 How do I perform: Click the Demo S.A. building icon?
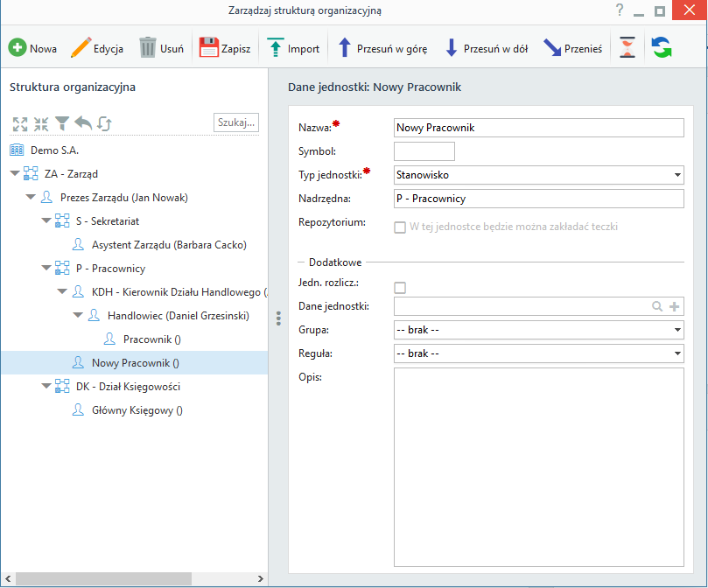(17, 150)
